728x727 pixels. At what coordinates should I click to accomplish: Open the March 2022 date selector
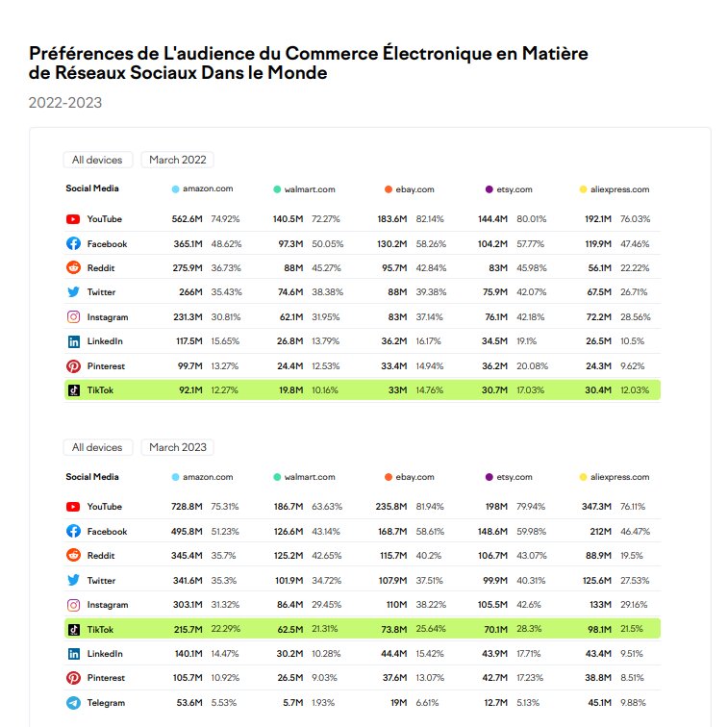click(x=177, y=160)
